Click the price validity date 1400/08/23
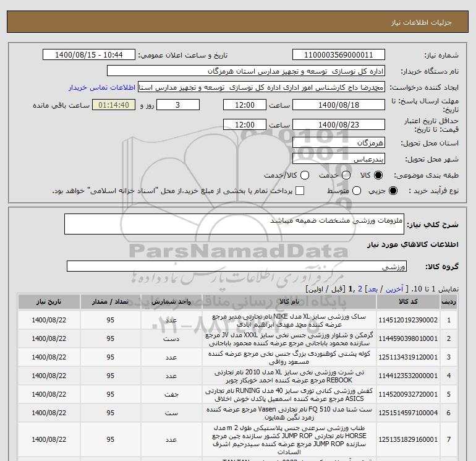This screenshot has width=476, height=461. [x=339, y=124]
